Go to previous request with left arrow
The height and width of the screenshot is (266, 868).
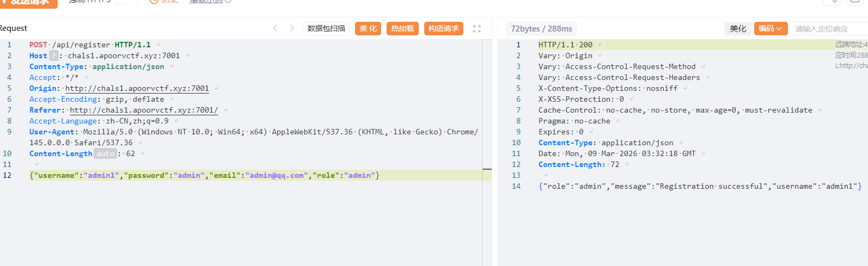(276, 28)
